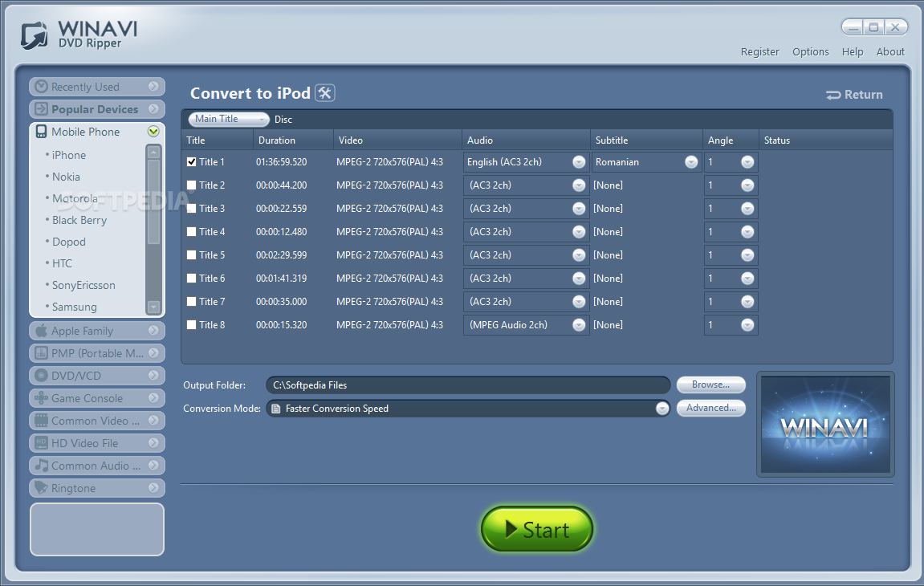Click the Common Video film icon
Image resolution: width=924 pixels, height=586 pixels.
[x=41, y=421]
